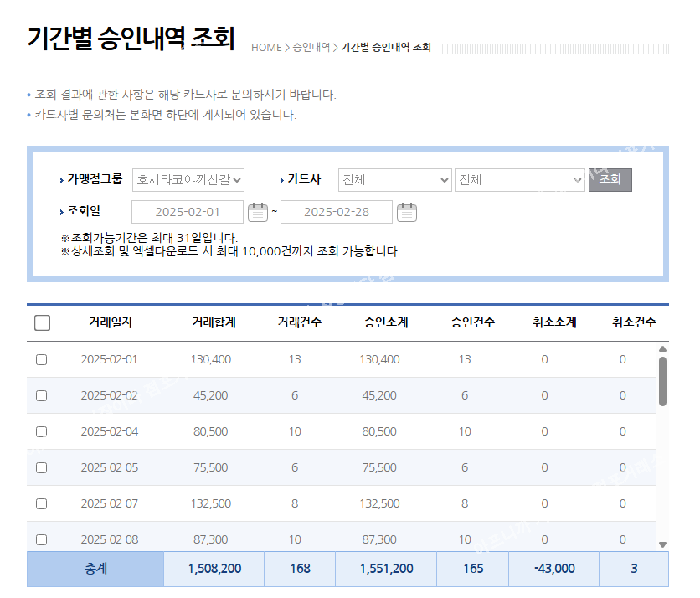Check the 2025-02-01 row checkbox
Image resolution: width=700 pixels, height=598 pixels.
pos(42,359)
